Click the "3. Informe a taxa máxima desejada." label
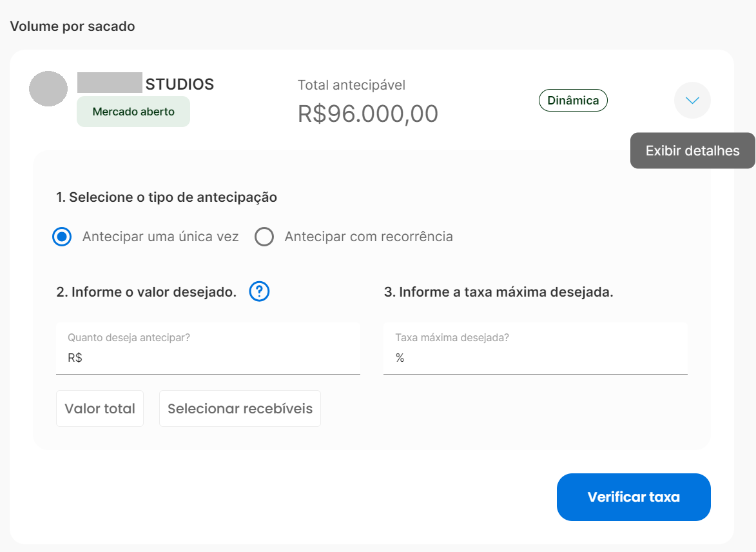The width and height of the screenshot is (756, 552). tap(499, 292)
